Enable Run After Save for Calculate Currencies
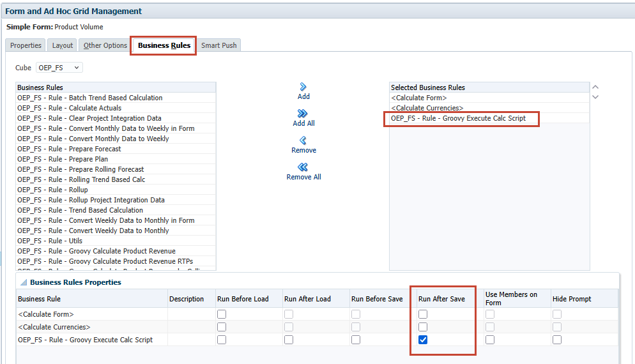635x364 pixels. coord(423,327)
